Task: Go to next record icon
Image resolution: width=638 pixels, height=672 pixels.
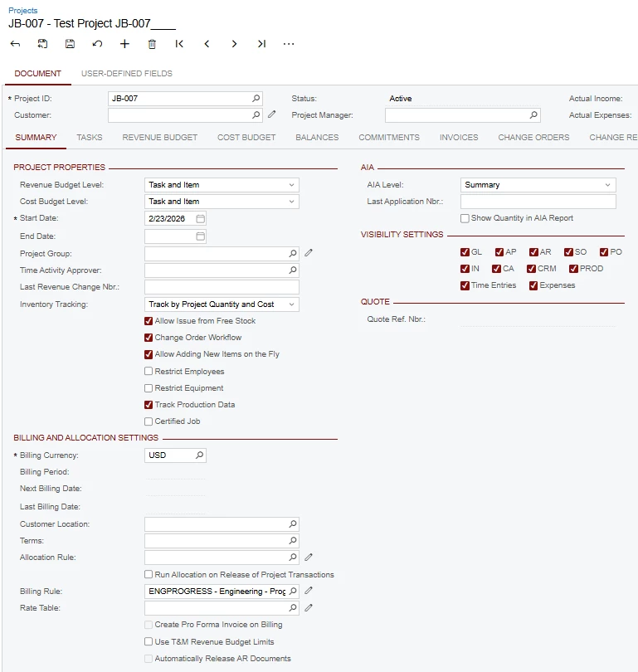Action: (234, 44)
